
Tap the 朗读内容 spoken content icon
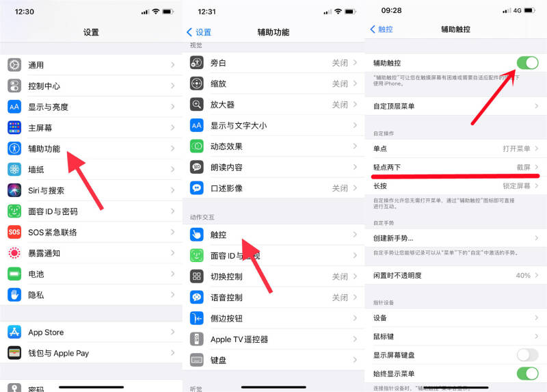pyautogui.click(x=197, y=167)
